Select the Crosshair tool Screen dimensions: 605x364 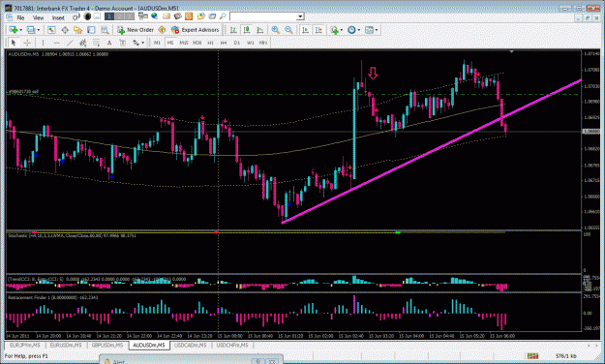coord(27,43)
